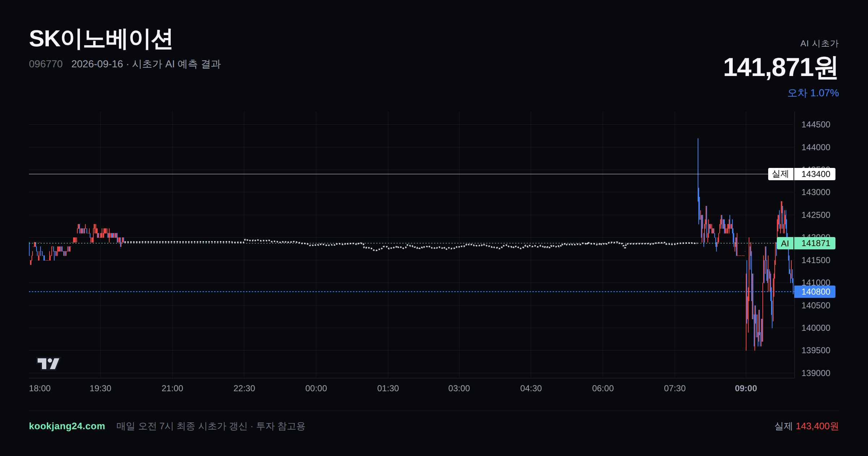Open the kookjang24.com link
This screenshot has height=456, width=868.
(67, 426)
